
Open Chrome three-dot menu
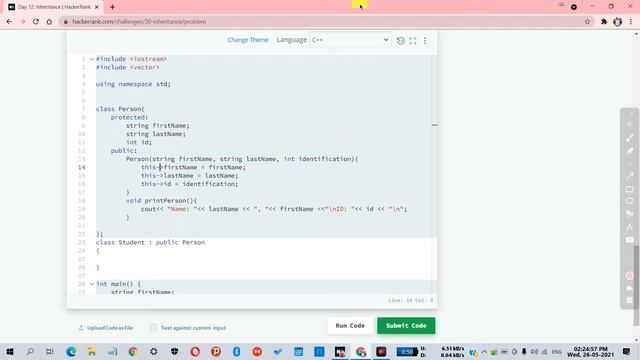631,22
